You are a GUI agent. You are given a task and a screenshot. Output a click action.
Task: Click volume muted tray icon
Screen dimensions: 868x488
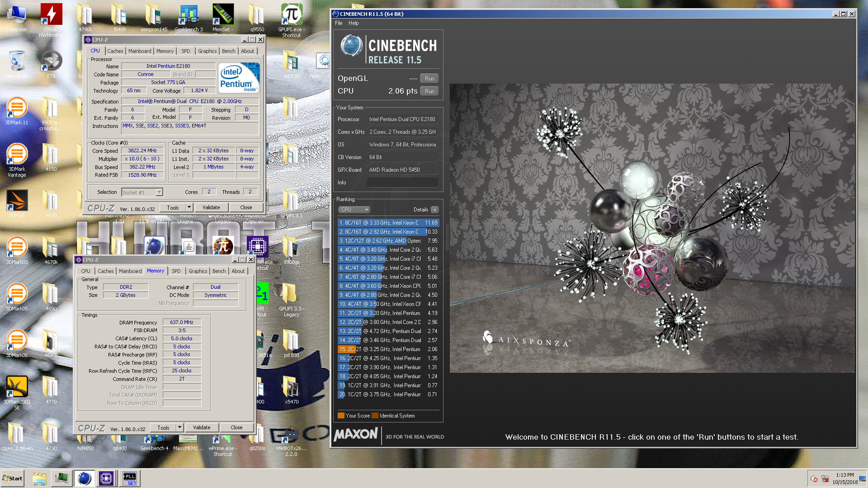pyautogui.click(x=814, y=479)
